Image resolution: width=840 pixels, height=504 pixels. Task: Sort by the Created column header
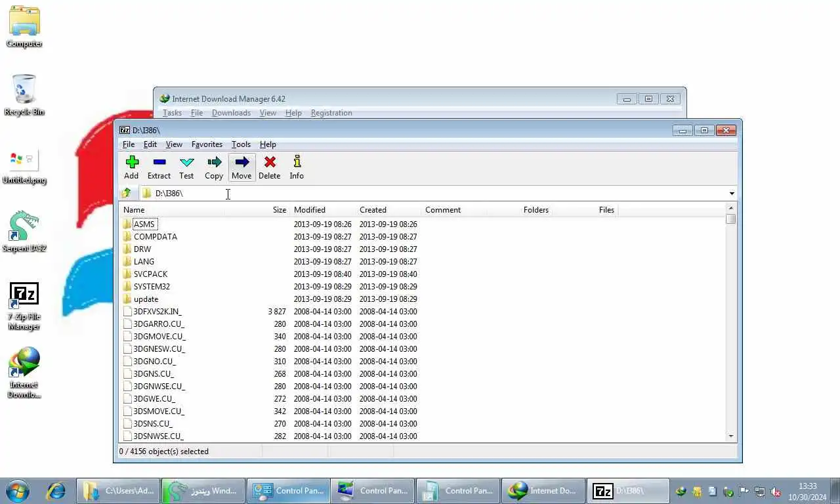pos(388,210)
